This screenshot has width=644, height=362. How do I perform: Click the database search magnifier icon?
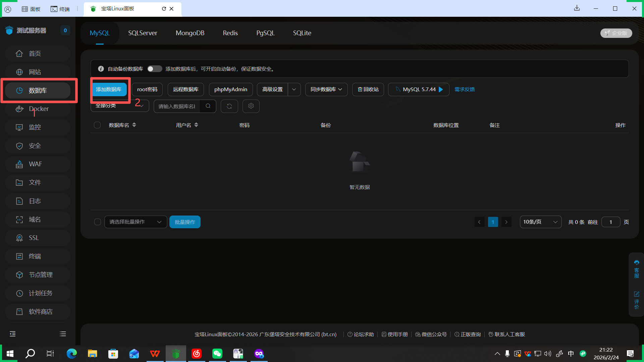208,106
